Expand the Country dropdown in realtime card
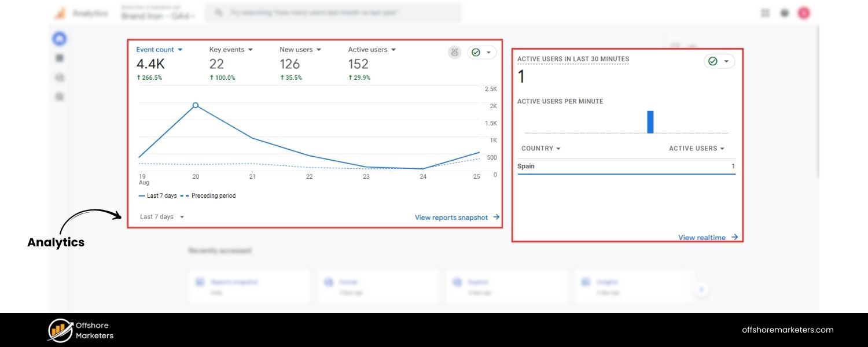868x347 pixels. tap(541, 148)
